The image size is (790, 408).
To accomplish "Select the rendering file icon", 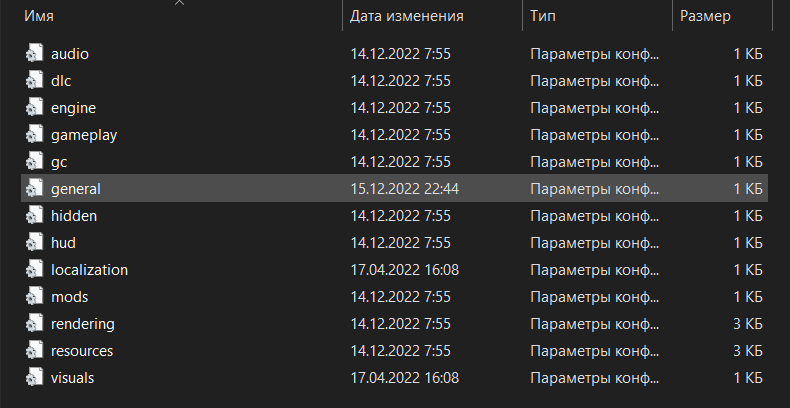I will pyautogui.click(x=36, y=323).
